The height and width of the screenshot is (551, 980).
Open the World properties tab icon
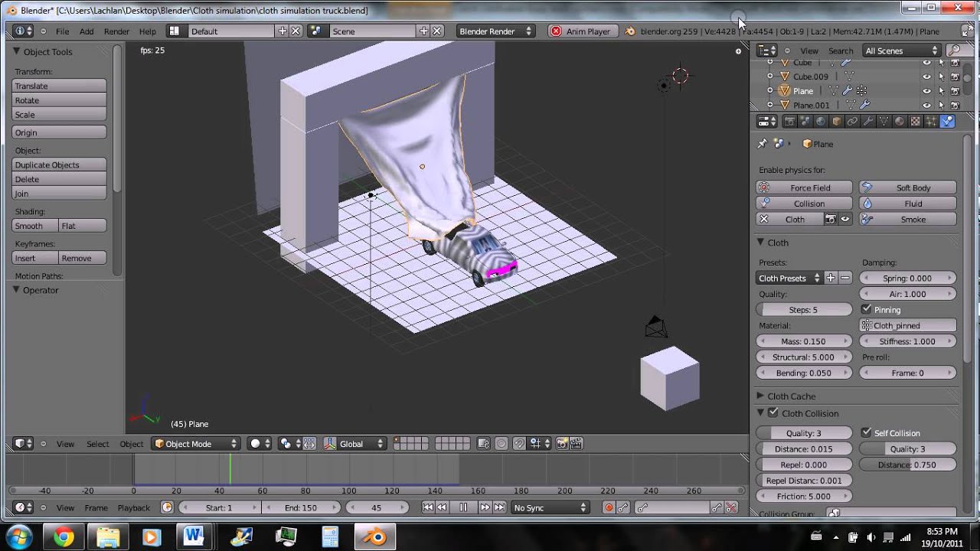coord(821,121)
